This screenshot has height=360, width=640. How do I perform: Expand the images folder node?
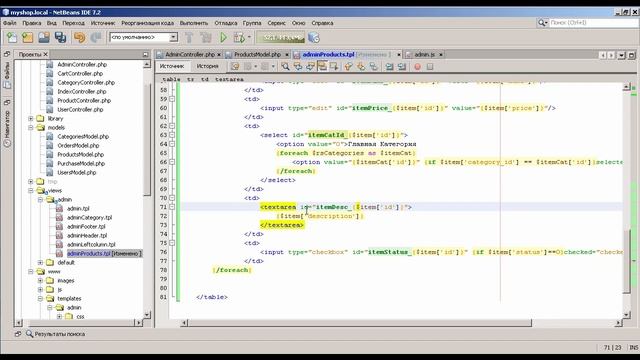pos(40,280)
